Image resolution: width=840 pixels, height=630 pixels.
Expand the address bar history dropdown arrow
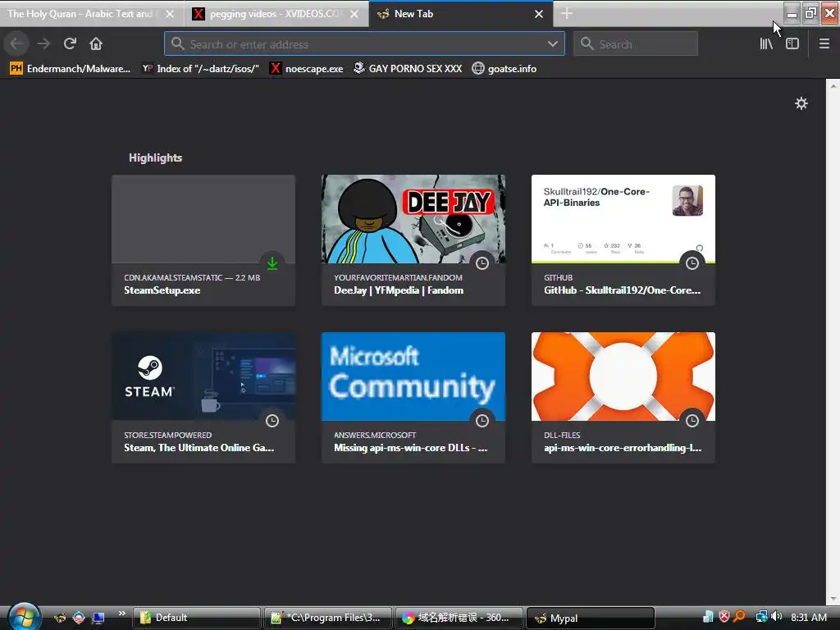pyautogui.click(x=553, y=44)
